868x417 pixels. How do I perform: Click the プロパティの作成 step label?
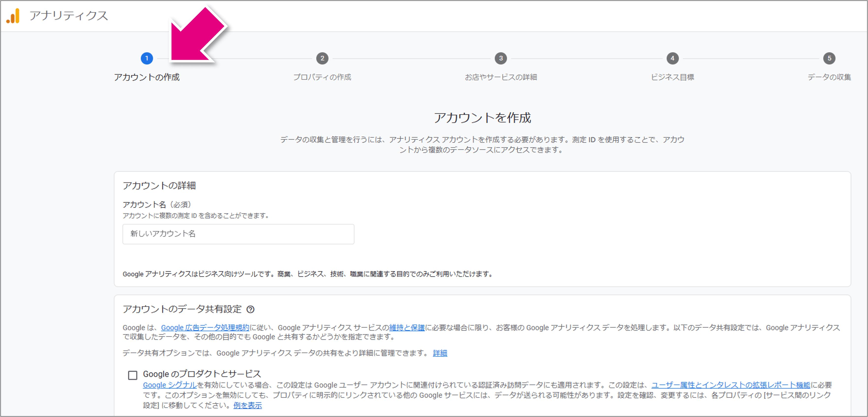[x=322, y=77]
